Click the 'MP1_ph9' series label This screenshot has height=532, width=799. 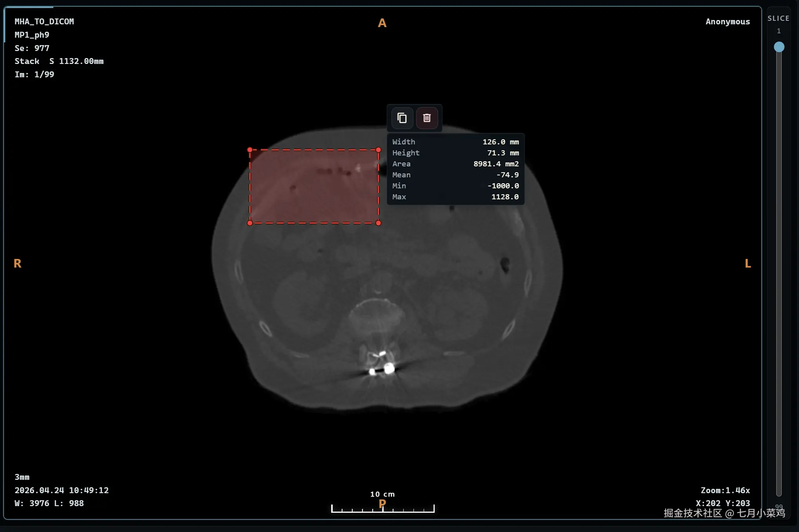tap(32, 35)
